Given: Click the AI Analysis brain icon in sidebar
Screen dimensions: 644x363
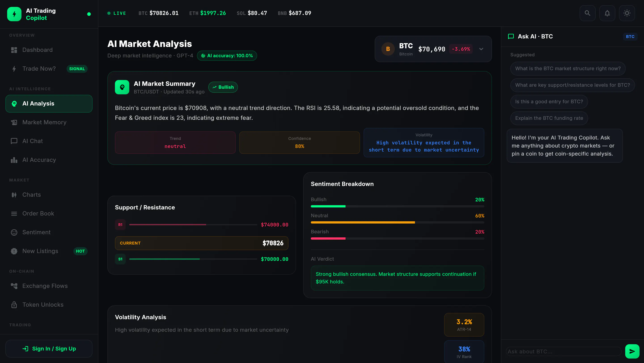Looking at the screenshot, I should pyautogui.click(x=14, y=104).
